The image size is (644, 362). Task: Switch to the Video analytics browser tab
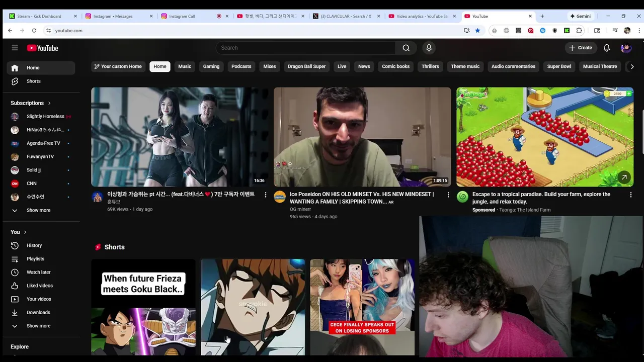(x=422, y=16)
